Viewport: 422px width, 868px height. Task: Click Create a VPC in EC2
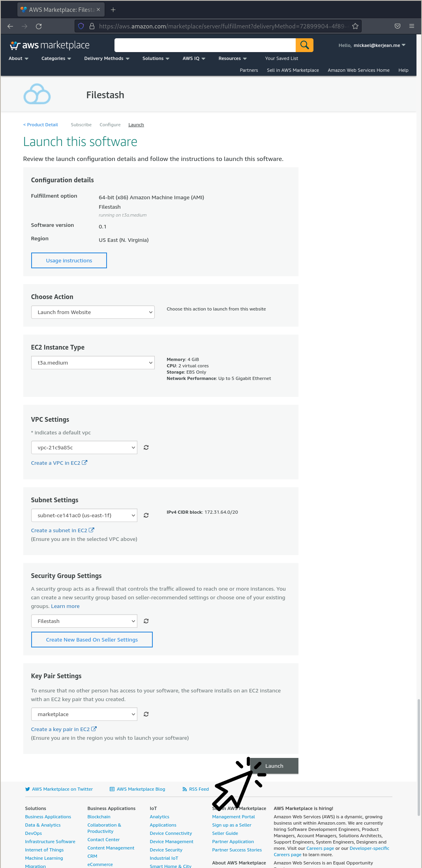pos(59,463)
